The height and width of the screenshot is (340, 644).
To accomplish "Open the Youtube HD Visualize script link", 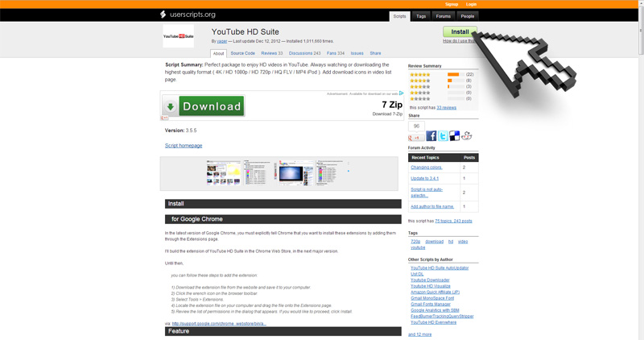I will click(431, 286).
